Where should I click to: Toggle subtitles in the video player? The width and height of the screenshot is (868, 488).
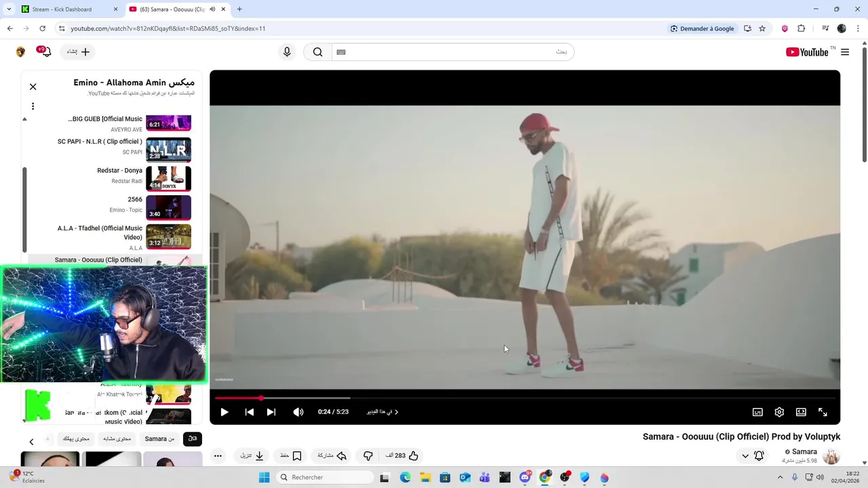757,412
